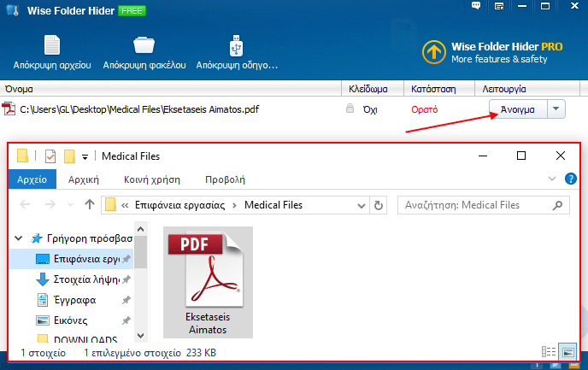Click the Wise Folder Hider PRO upgrade arrow
The width and height of the screenshot is (588, 370).
pyautogui.click(x=435, y=52)
